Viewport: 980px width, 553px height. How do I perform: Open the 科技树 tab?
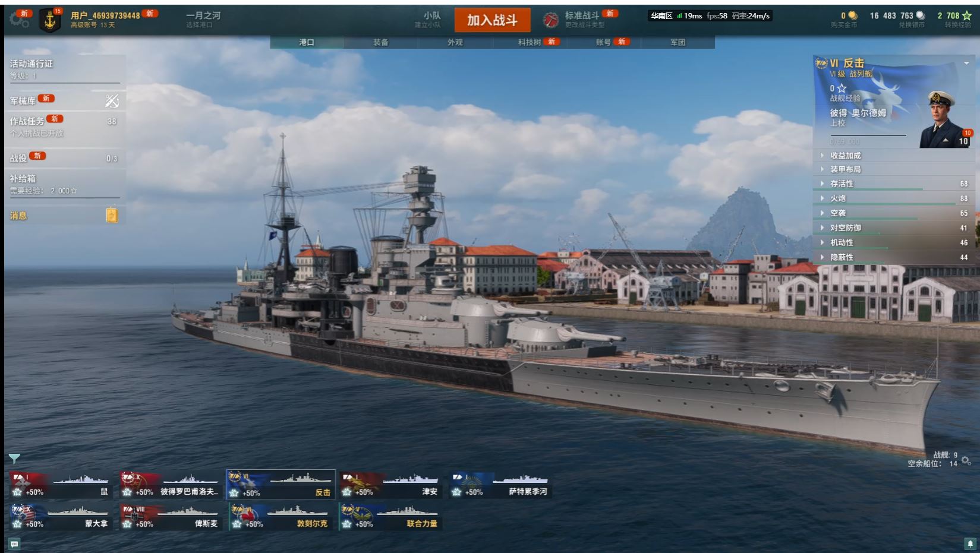coord(529,42)
